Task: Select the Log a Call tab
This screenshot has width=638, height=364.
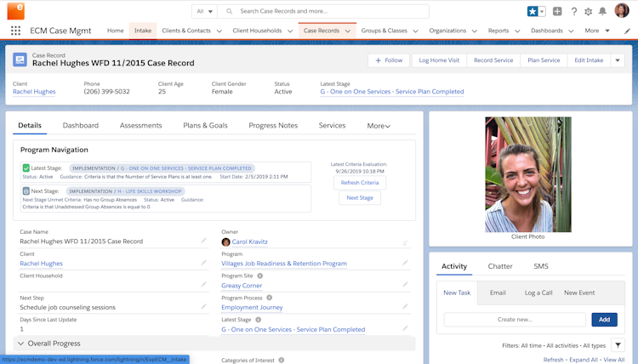Action: point(538,293)
